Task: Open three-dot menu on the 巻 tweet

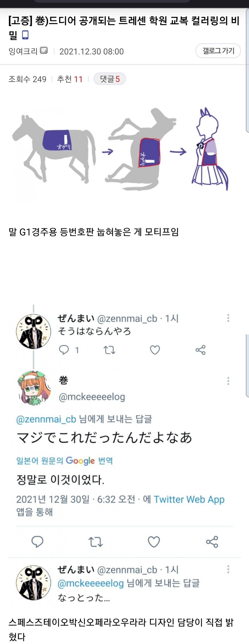Action: (x=228, y=381)
